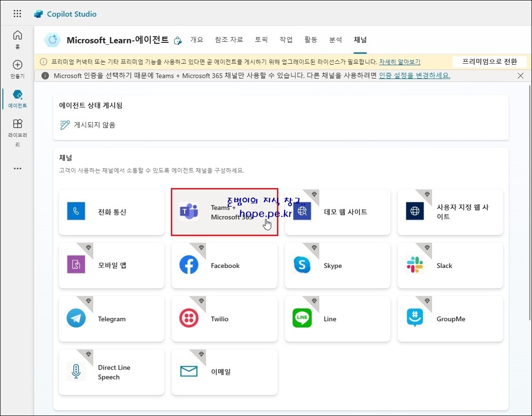Click the pencil icon by 게시되지 않음
This screenshot has height=416, width=532.
point(64,125)
